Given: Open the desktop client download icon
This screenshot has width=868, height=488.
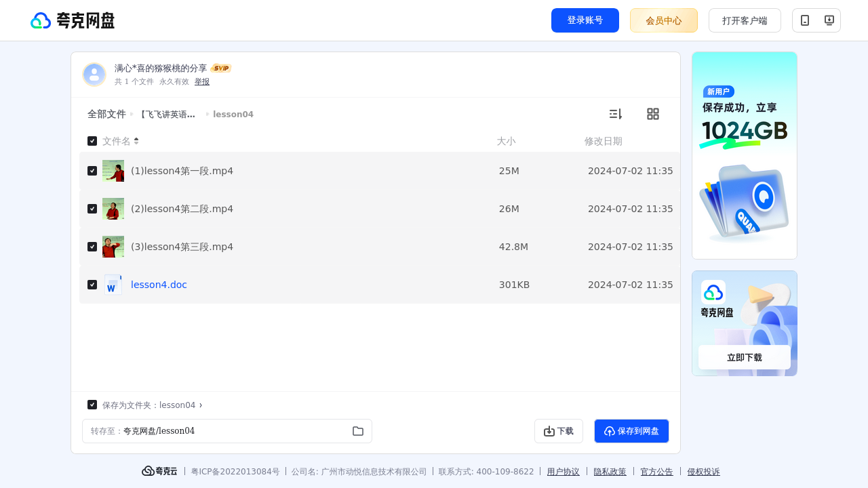Looking at the screenshot, I should (x=829, y=20).
